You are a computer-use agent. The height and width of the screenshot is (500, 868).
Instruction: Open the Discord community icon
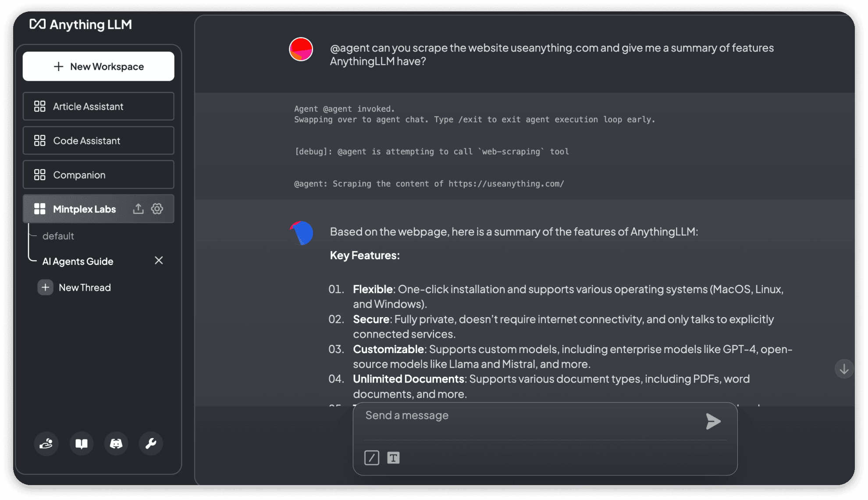tap(116, 444)
